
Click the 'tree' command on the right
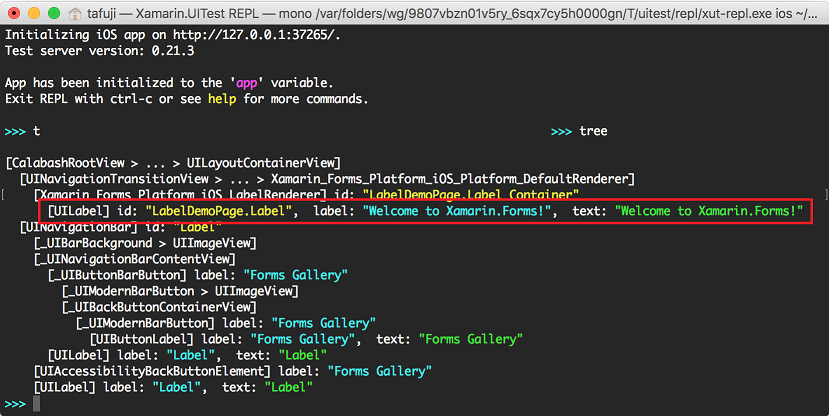click(x=593, y=131)
